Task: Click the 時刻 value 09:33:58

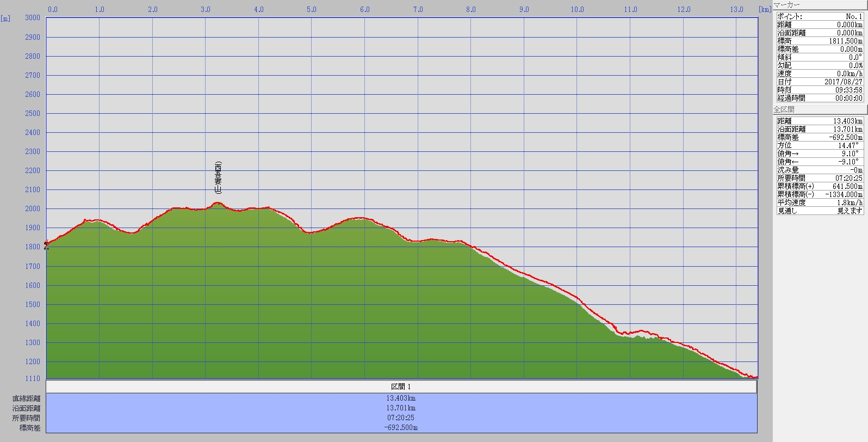Action: tap(849, 90)
